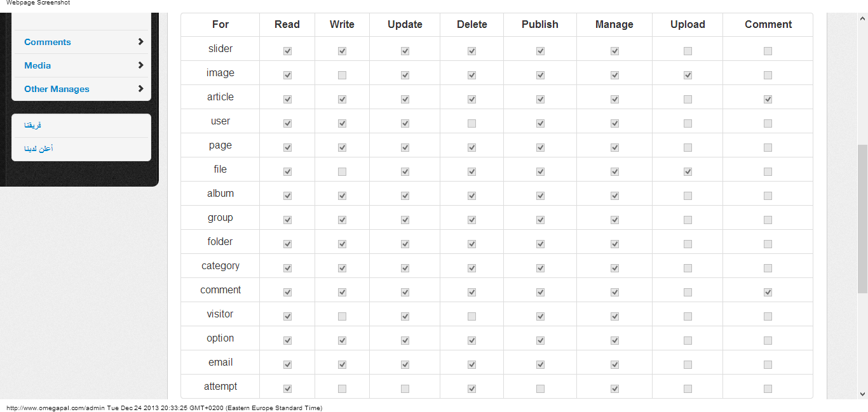868x412 pixels.
Task: Uncheck Read permission for slider
Action: 287,51
